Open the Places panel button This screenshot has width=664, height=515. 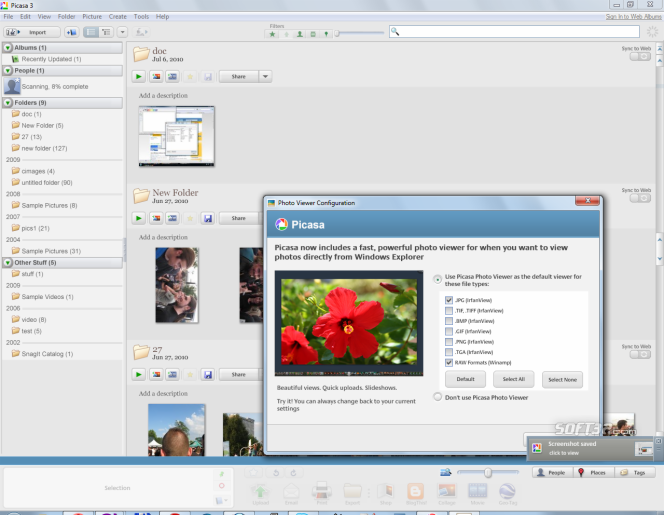coord(593,473)
